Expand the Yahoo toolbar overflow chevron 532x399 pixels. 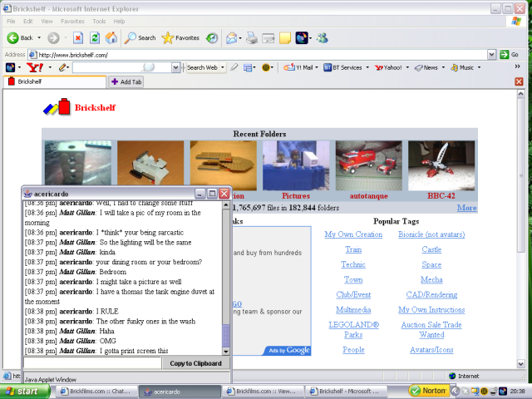517,66
